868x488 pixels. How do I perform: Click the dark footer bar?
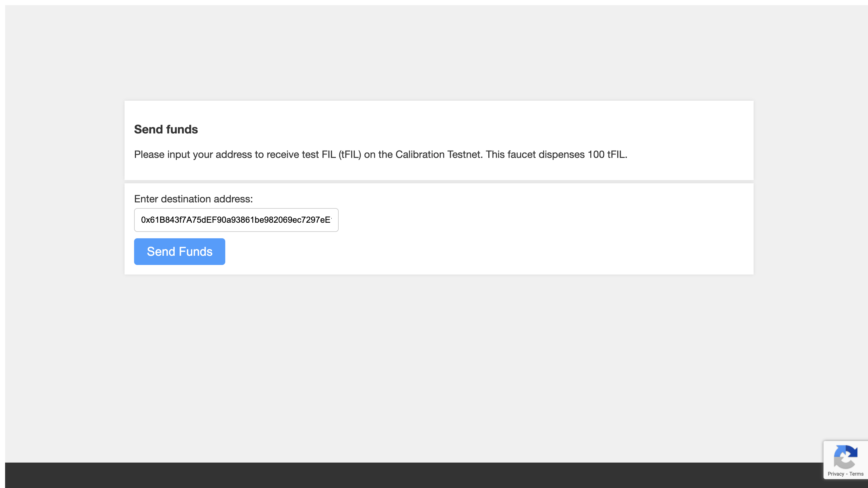point(414,475)
